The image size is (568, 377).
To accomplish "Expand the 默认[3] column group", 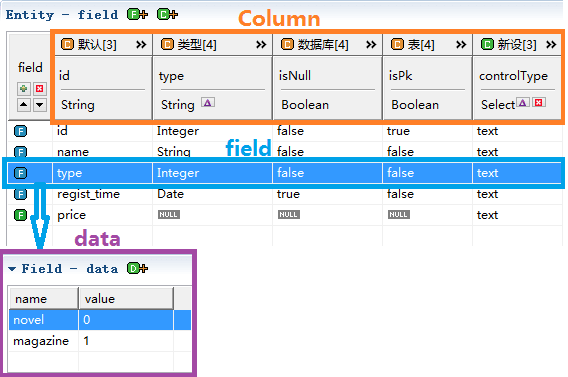I will pos(141,45).
